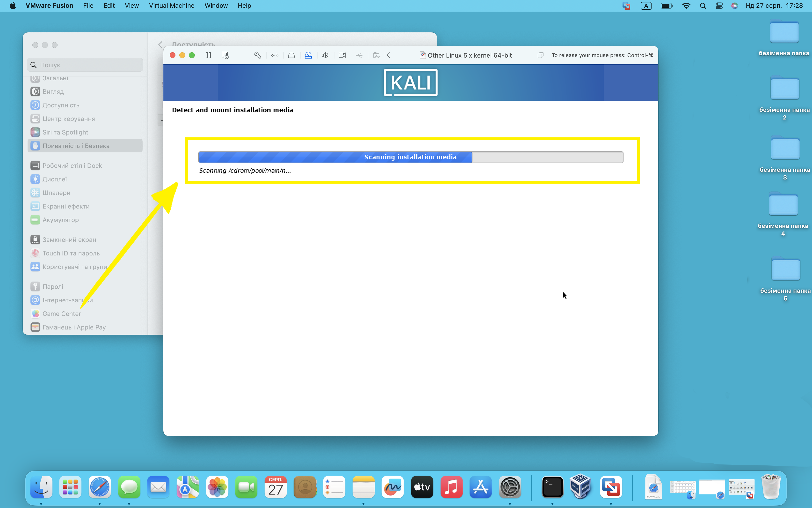
Task: Open App Store from the Dock
Action: 480,487
